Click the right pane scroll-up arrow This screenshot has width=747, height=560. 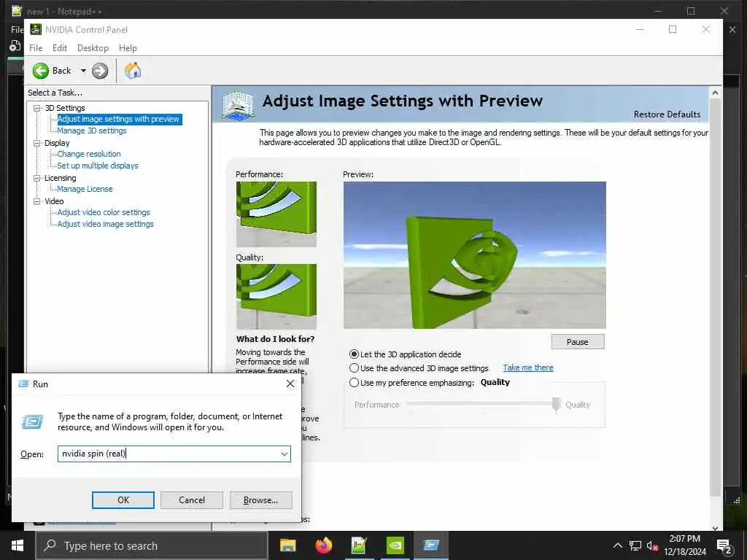click(715, 93)
